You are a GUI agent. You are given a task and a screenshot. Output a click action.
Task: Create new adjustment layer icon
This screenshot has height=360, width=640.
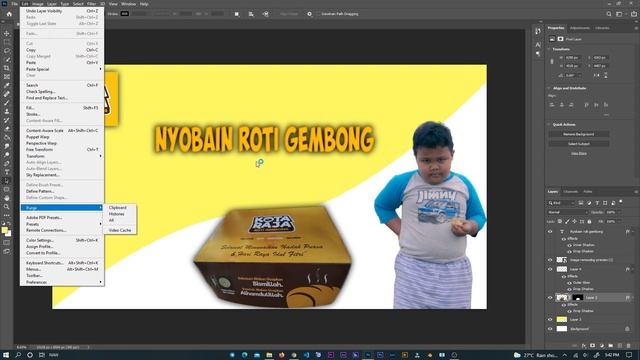click(601, 346)
